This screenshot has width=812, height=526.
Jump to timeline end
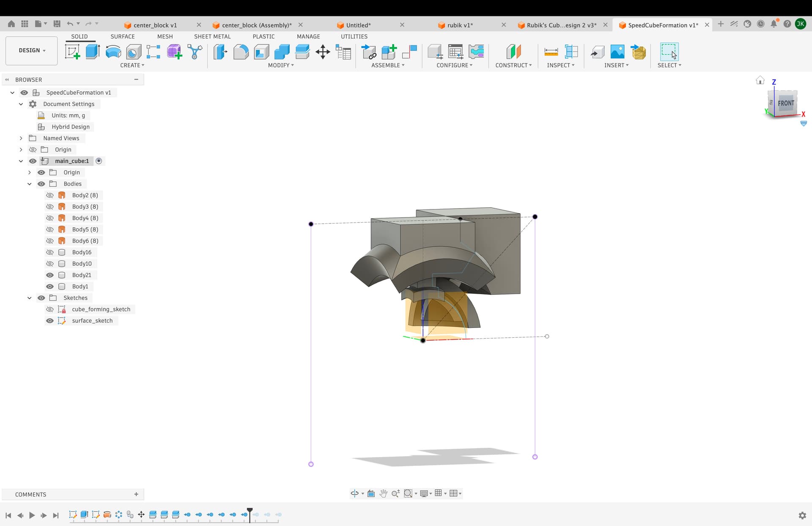click(56, 515)
